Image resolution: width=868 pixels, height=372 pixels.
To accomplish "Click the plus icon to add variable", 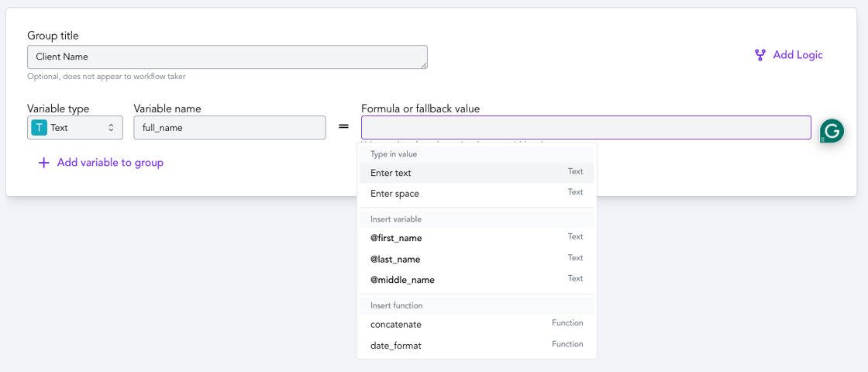I will (x=44, y=163).
